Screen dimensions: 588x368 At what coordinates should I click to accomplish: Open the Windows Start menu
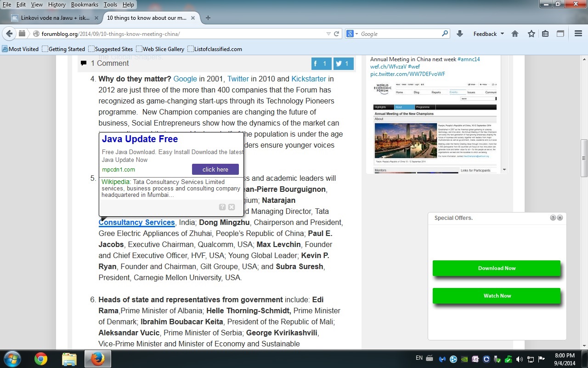11,359
